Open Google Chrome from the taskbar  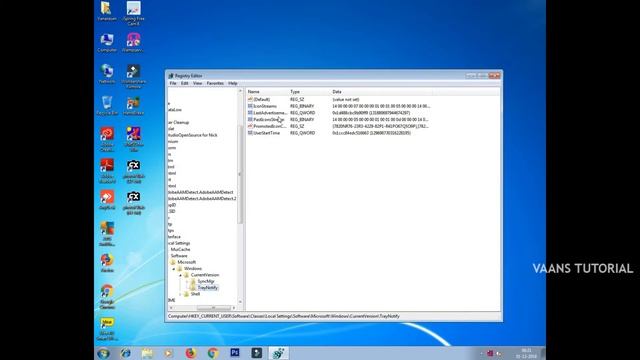point(213,353)
